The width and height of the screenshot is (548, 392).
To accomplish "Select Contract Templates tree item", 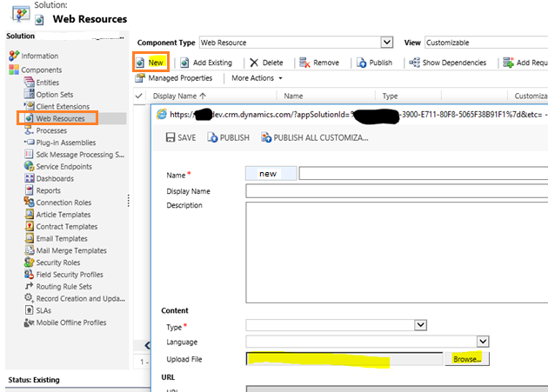I will [67, 226].
